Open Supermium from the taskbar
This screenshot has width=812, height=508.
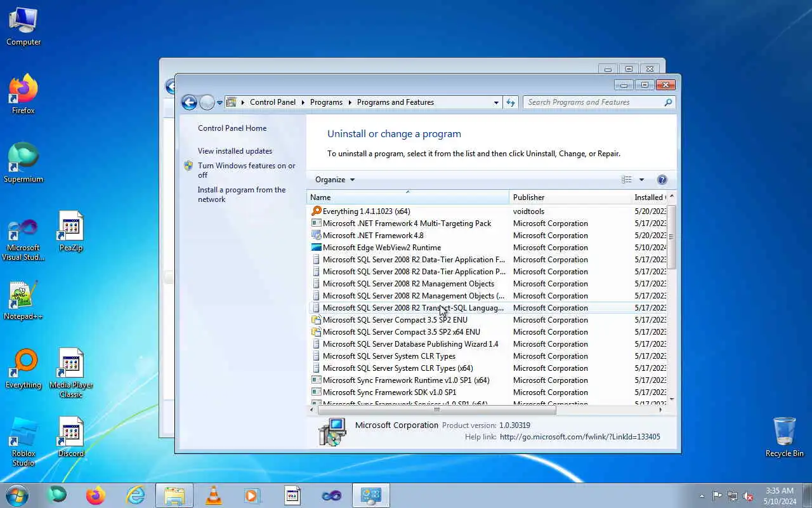(x=57, y=495)
